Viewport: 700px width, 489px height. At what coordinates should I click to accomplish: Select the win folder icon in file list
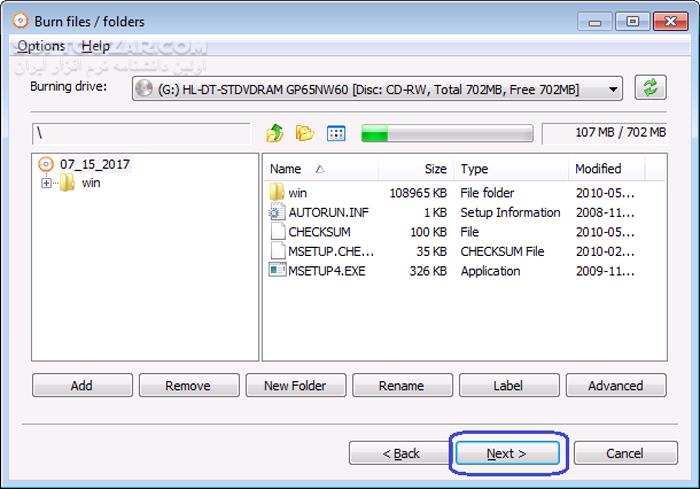coord(277,192)
